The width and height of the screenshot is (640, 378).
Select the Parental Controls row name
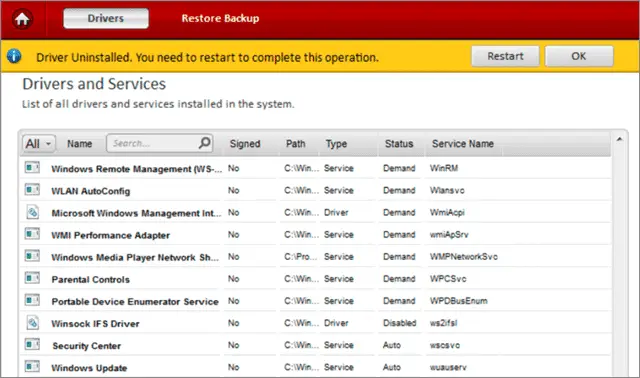click(x=91, y=280)
